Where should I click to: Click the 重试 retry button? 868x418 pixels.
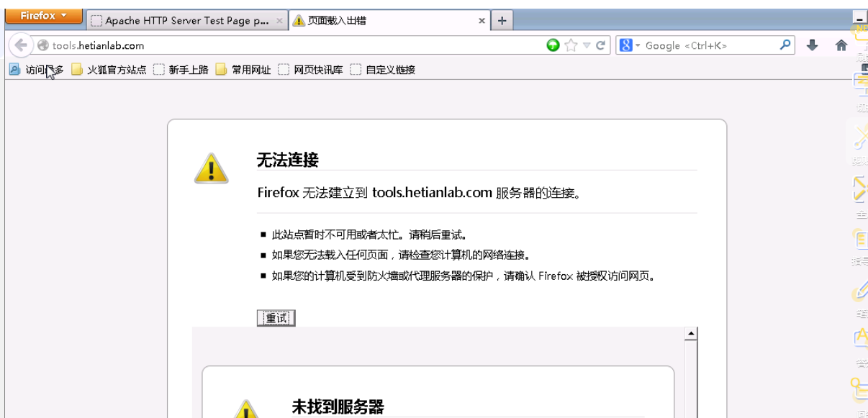pos(276,318)
